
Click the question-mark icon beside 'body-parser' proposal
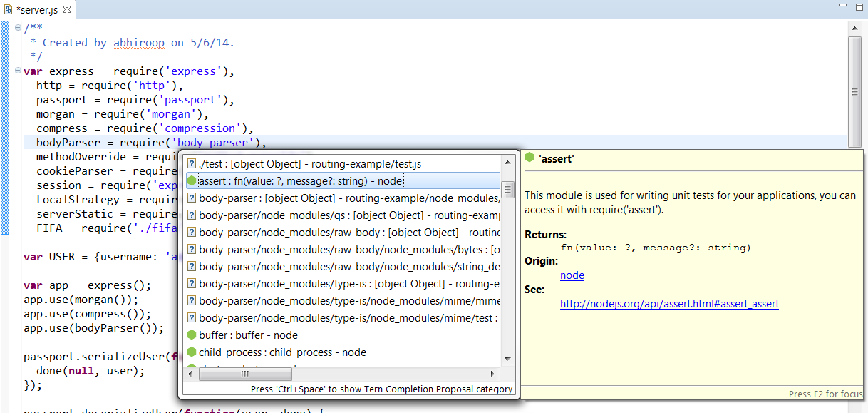point(191,198)
